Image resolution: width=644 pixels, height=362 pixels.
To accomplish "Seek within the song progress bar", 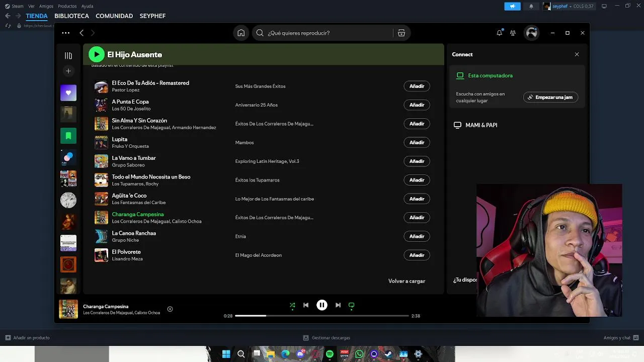I will pos(322,316).
